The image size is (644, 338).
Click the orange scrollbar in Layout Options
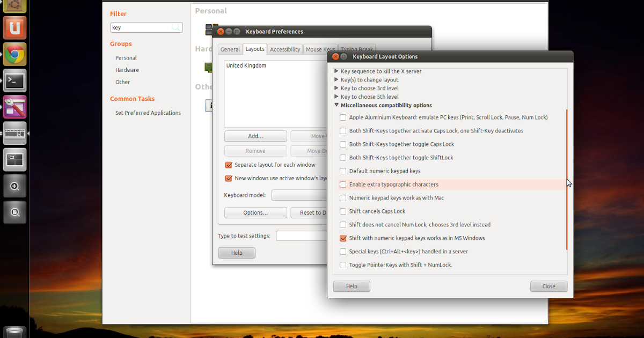click(567, 180)
